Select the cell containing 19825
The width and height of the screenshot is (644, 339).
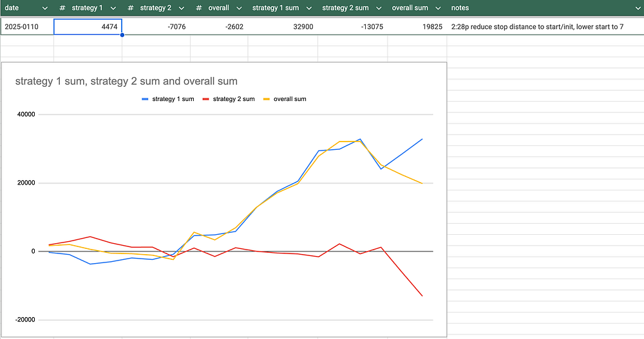click(417, 26)
